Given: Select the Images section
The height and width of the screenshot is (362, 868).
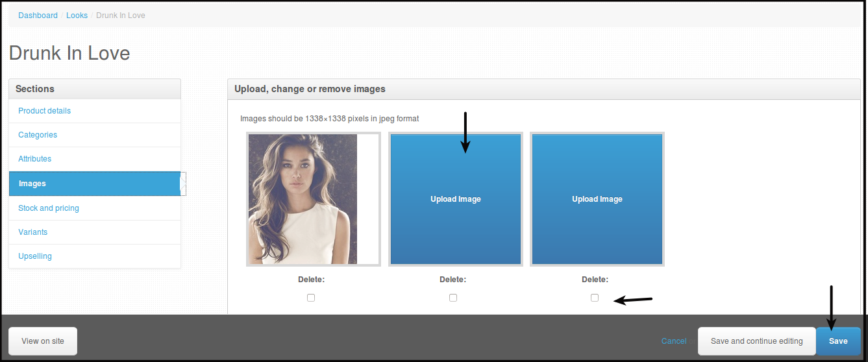Looking at the screenshot, I should coord(95,184).
